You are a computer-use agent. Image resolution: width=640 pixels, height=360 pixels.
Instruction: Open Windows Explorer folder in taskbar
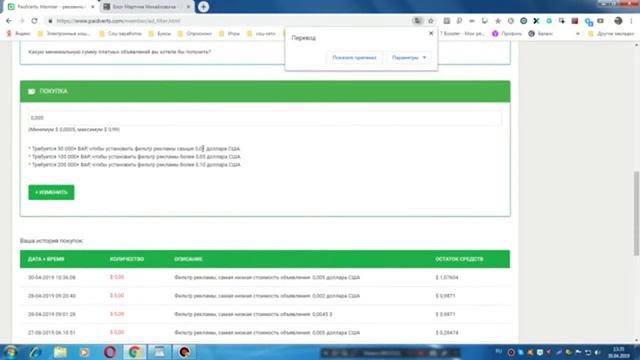point(60,352)
